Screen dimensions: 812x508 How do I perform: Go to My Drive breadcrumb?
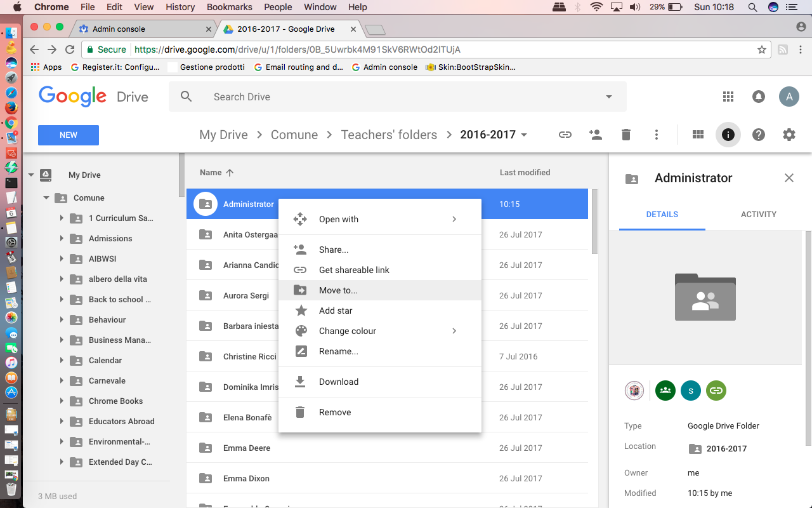(223, 135)
